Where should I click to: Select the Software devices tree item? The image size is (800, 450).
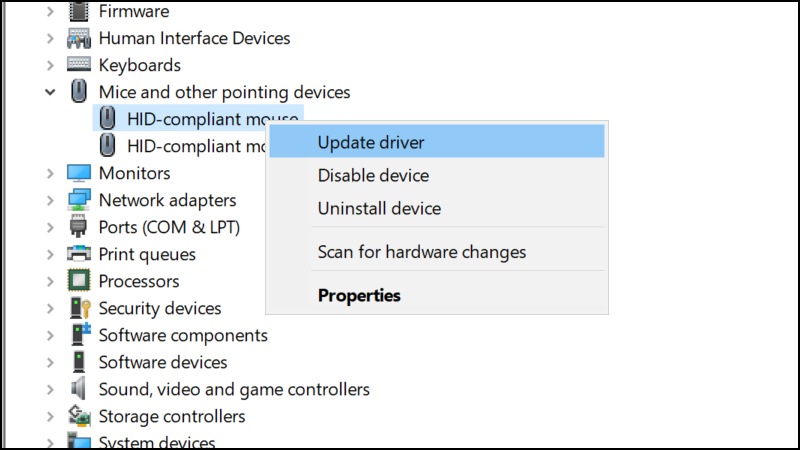[163, 362]
